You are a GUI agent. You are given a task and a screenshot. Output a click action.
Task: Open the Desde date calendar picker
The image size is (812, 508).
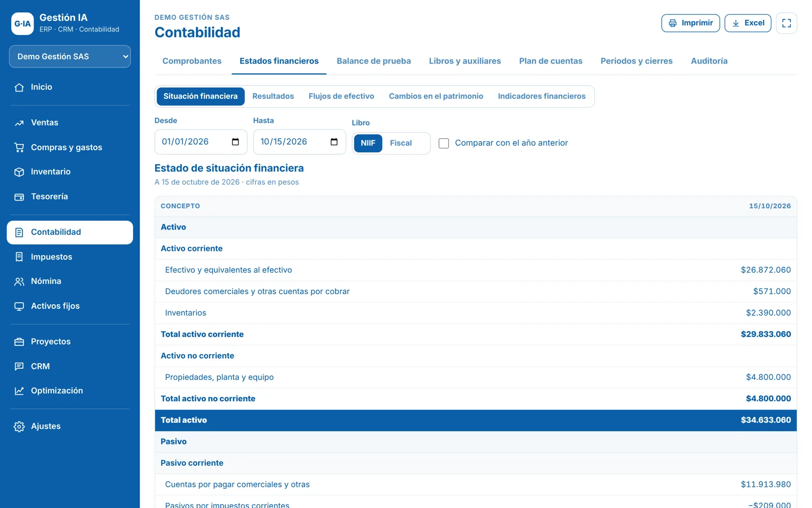coord(235,142)
